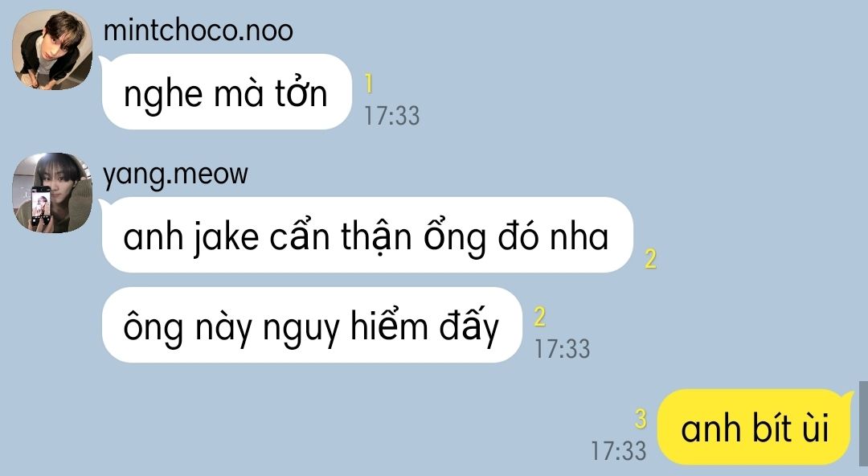Open mintchoco.noo's profile picture
Image resolution: width=868 pixels, height=476 pixels.
(x=52, y=50)
